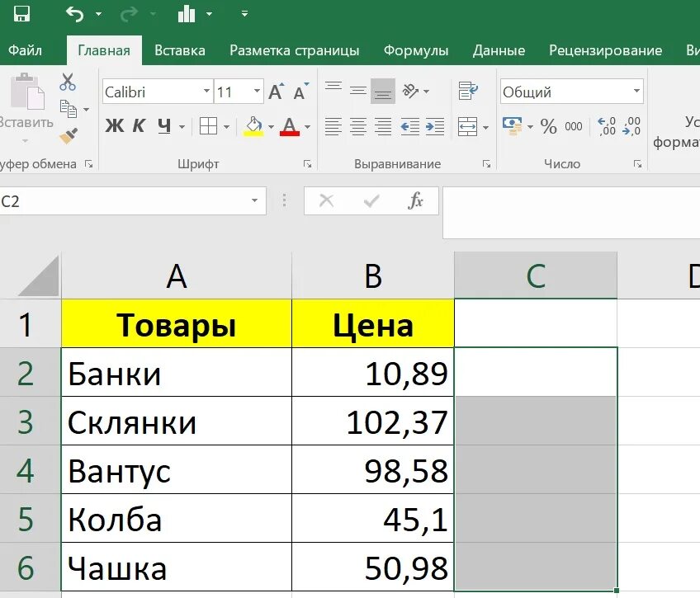
Task: Go to the Формулы tab
Action: click(416, 50)
